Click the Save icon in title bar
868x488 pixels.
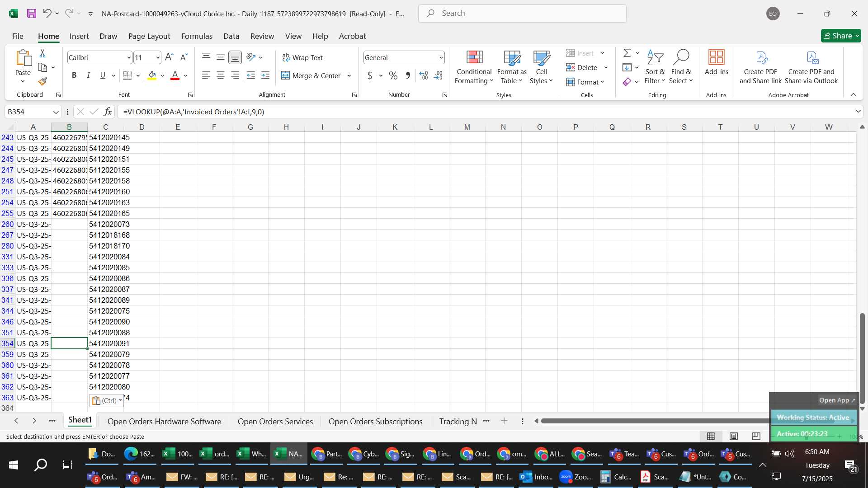coord(31,14)
